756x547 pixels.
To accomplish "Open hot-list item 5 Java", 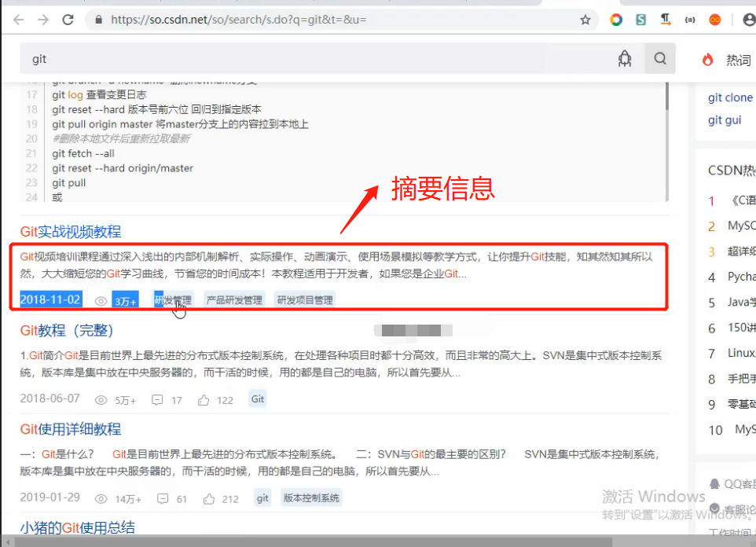I will click(741, 303).
